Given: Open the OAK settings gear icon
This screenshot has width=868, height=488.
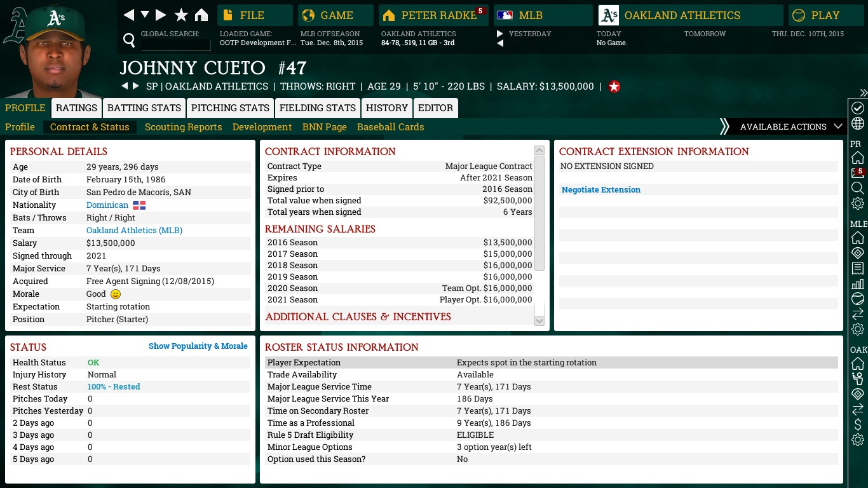Looking at the screenshot, I should pos(857,440).
